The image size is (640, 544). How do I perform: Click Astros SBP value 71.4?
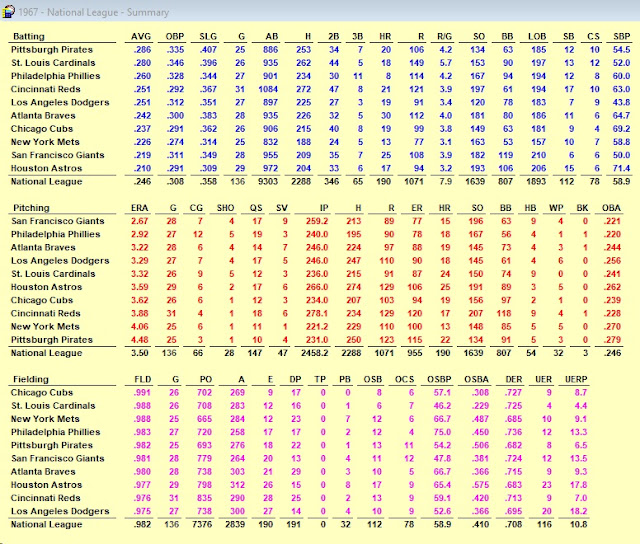point(621,168)
